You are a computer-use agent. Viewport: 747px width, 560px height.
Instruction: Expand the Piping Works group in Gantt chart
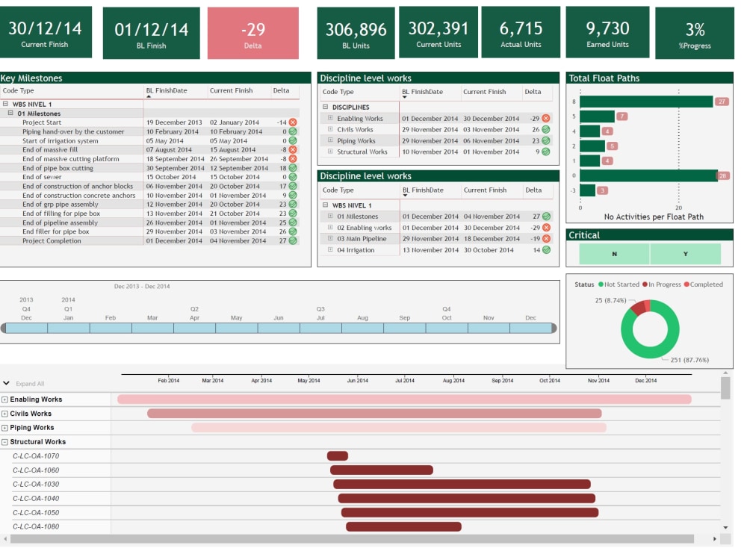(4, 428)
